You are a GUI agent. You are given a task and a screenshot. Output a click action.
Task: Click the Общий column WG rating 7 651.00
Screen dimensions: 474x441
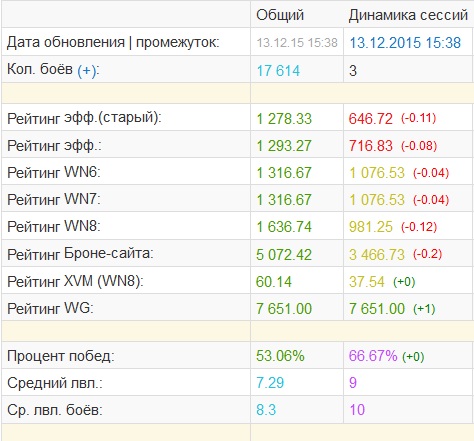coord(284,309)
